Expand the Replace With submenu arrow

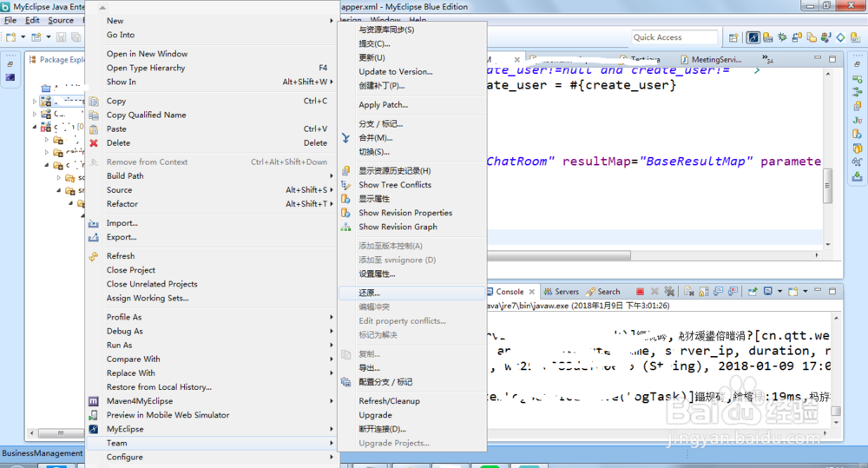[x=332, y=373]
